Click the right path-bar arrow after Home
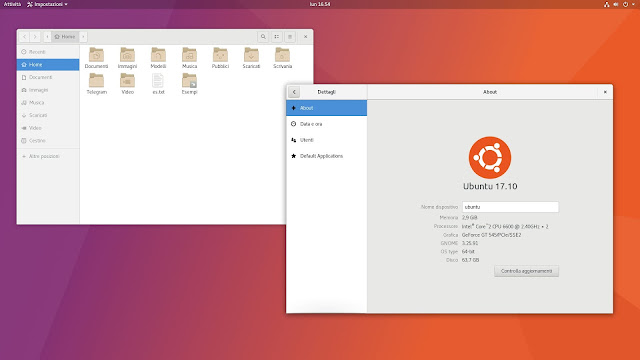Viewport: 640px width, 360px height. [83, 37]
